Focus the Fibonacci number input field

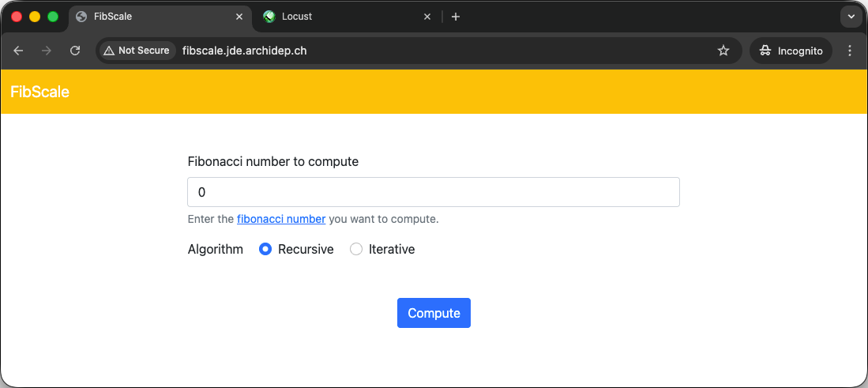[x=433, y=192]
